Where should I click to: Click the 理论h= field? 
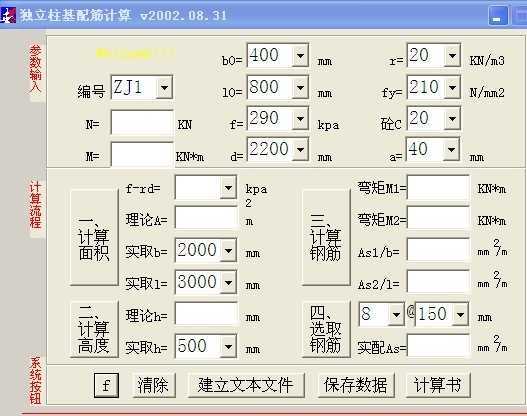click(206, 314)
